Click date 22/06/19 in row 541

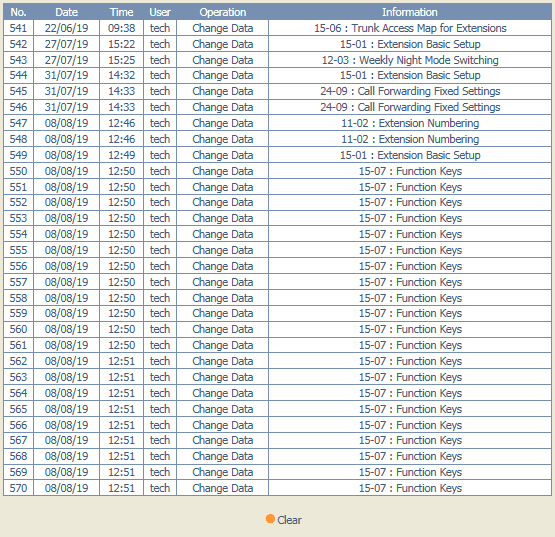point(67,28)
